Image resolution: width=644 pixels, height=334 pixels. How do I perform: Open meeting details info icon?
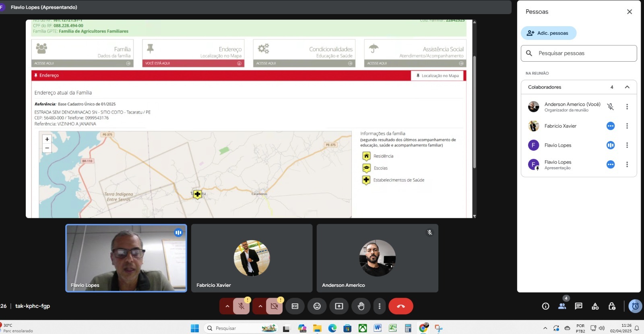pyautogui.click(x=545, y=306)
